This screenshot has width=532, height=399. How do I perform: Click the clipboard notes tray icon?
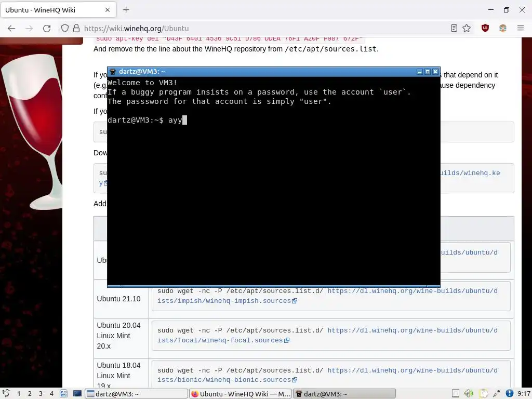483,394
